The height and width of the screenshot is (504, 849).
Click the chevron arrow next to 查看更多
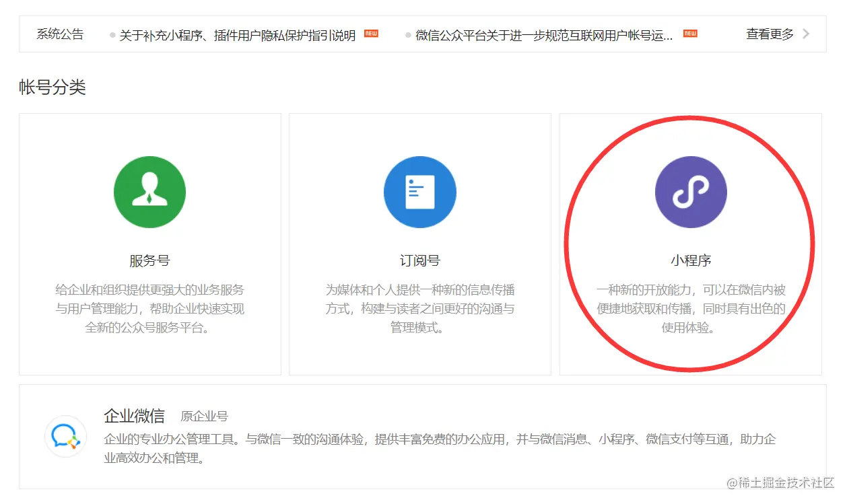click(x=806, y=34)
